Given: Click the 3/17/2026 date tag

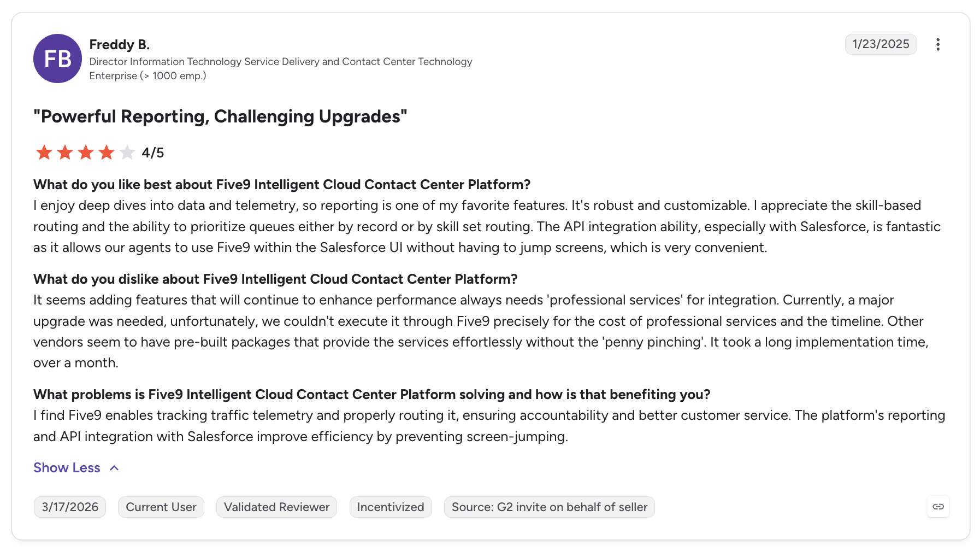Looking at the screenshot, I should pos(70,507).
